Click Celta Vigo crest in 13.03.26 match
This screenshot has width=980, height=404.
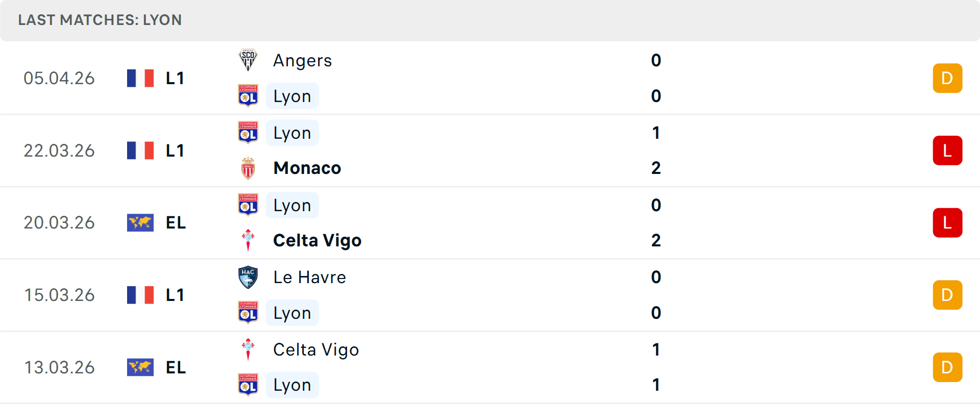pyautogui.click(x=248, y=349)
